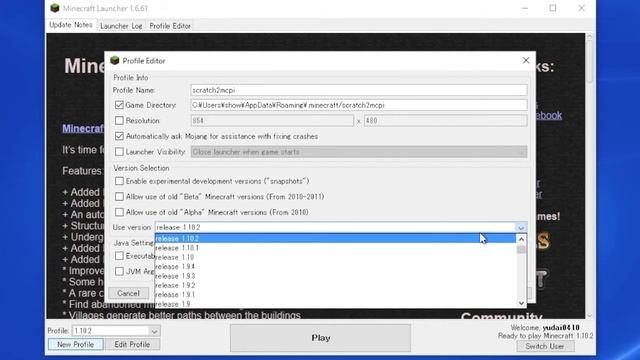Click the Game Directory path field
Image resolution: width=640 pixels, height=360 pixels.
[x=359, y=105]
